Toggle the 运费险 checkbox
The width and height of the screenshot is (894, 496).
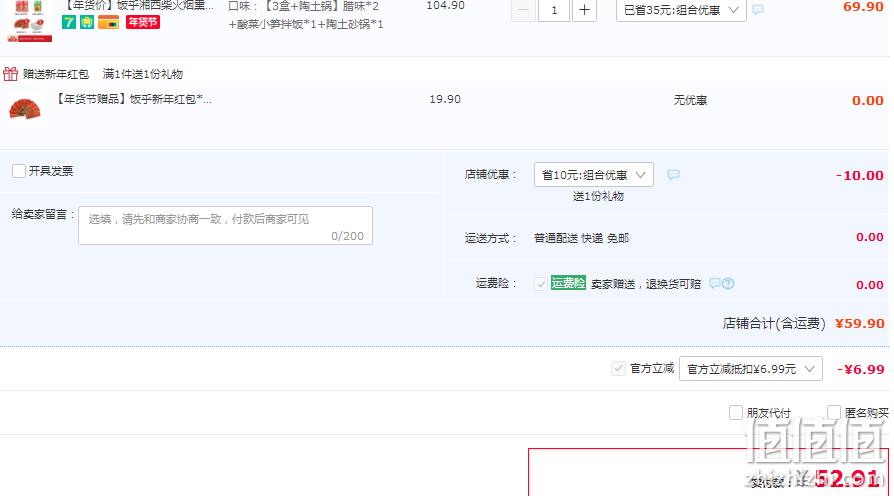[541, 283]
